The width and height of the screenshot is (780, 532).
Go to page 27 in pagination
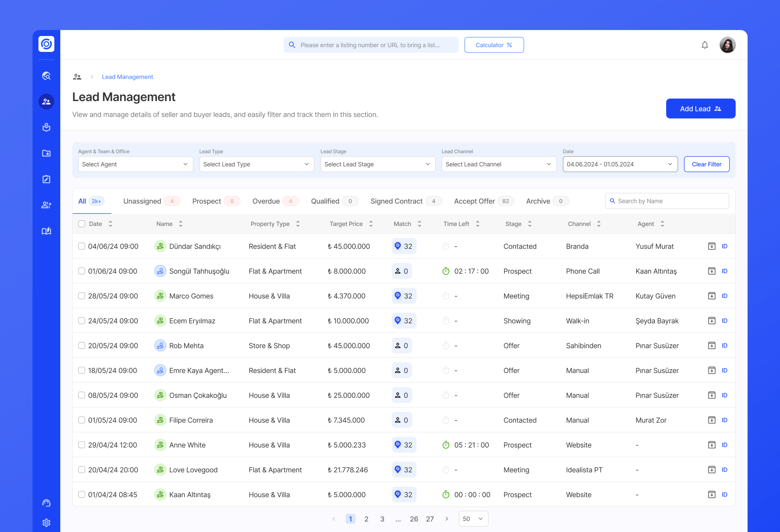click(430, 519)
